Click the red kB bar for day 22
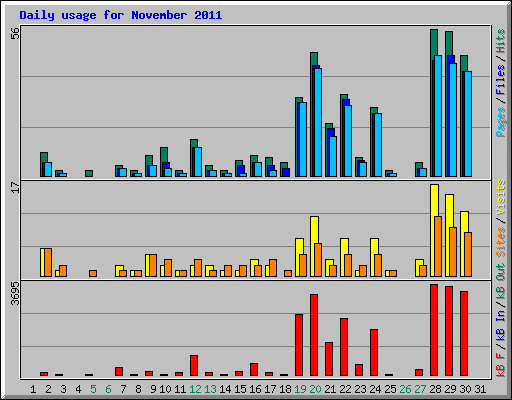 (344, 347)
